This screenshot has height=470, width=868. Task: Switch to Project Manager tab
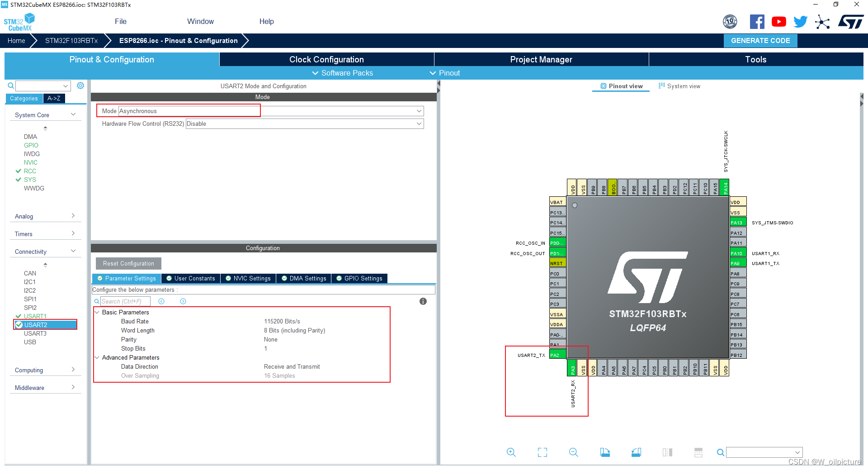click(541, 59)
